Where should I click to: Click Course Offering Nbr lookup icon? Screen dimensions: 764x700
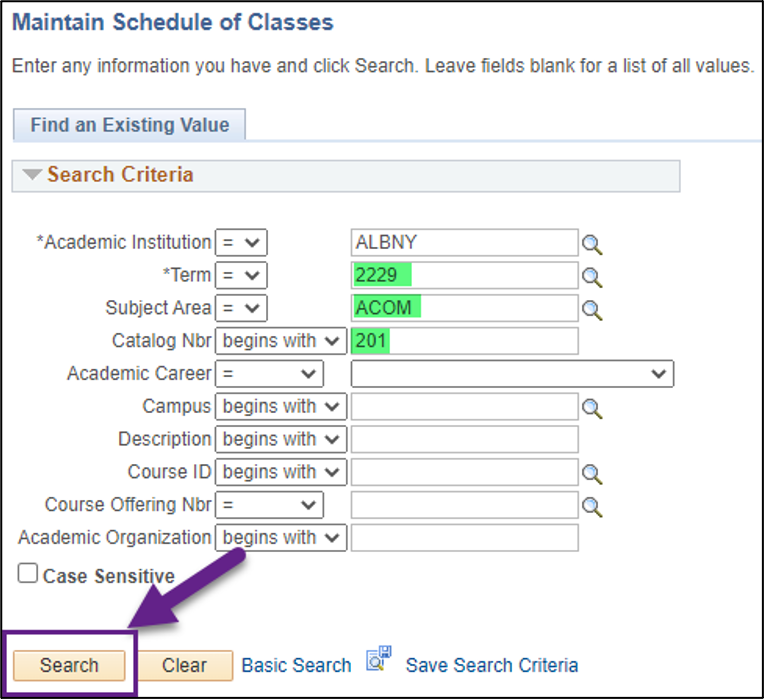click(592, 507)
